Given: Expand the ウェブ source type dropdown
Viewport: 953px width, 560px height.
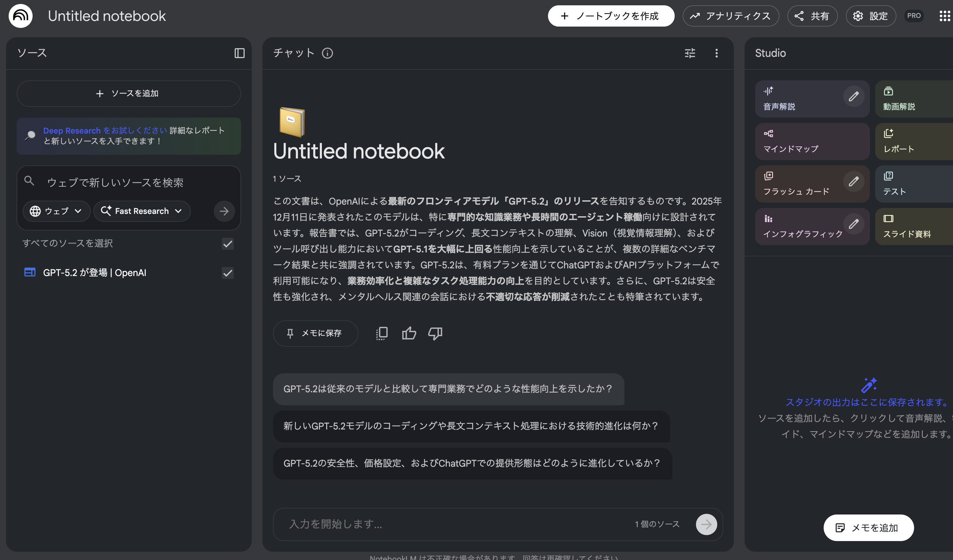Looking at the screenshot, I should tap(56, 211).
